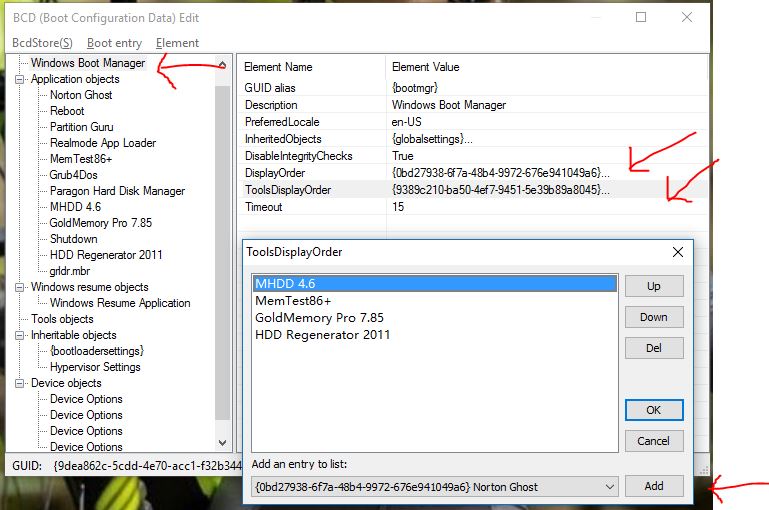
Task: Select the Shutdown tree entry
Action: tap(74, 239)
